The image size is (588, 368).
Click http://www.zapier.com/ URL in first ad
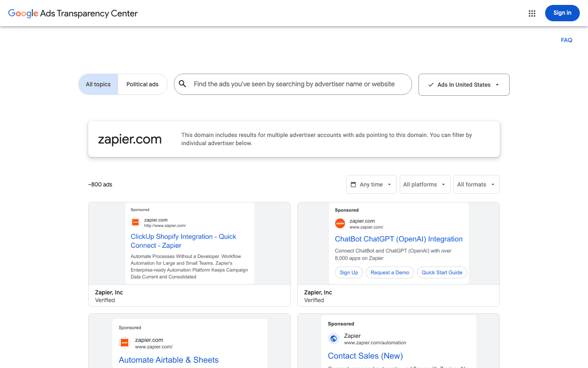[x=165, y=226]
